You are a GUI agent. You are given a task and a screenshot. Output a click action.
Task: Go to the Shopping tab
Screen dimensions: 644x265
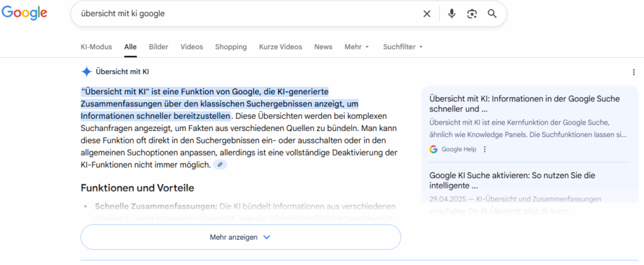pyautogui.click(x=231, y=47)
